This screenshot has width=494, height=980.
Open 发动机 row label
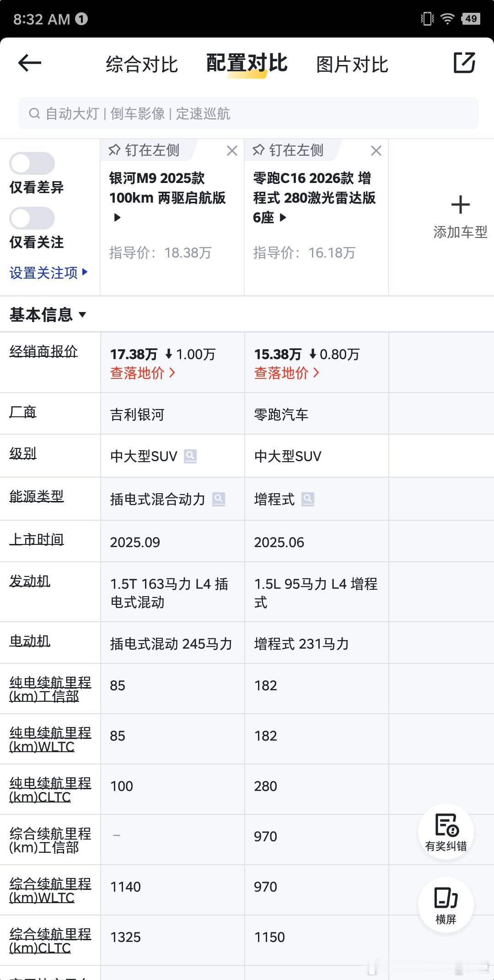30,581
